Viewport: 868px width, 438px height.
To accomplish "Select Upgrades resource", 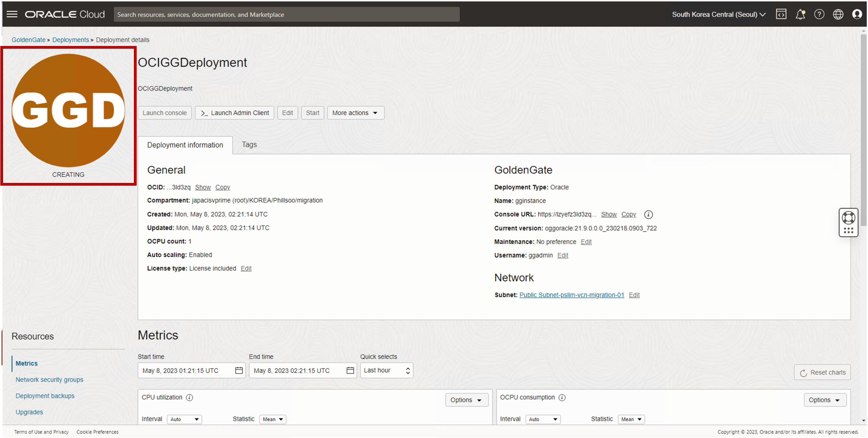I will tap(29, 412).
